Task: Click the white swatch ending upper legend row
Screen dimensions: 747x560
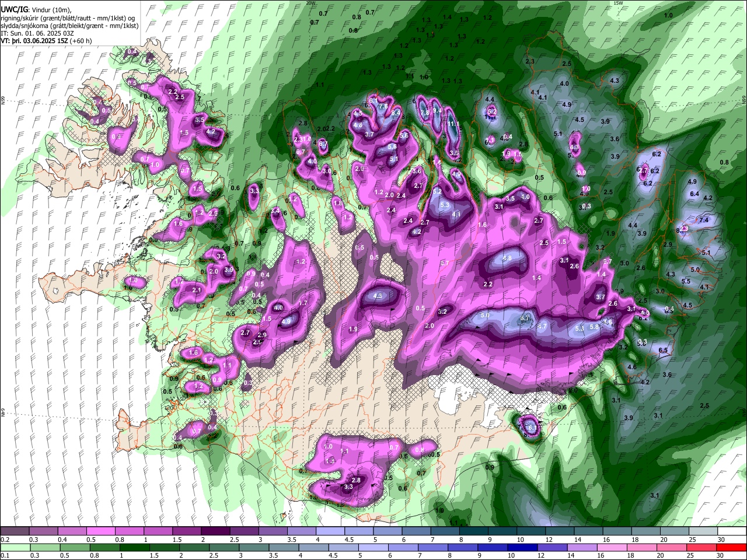Action: 731,531
